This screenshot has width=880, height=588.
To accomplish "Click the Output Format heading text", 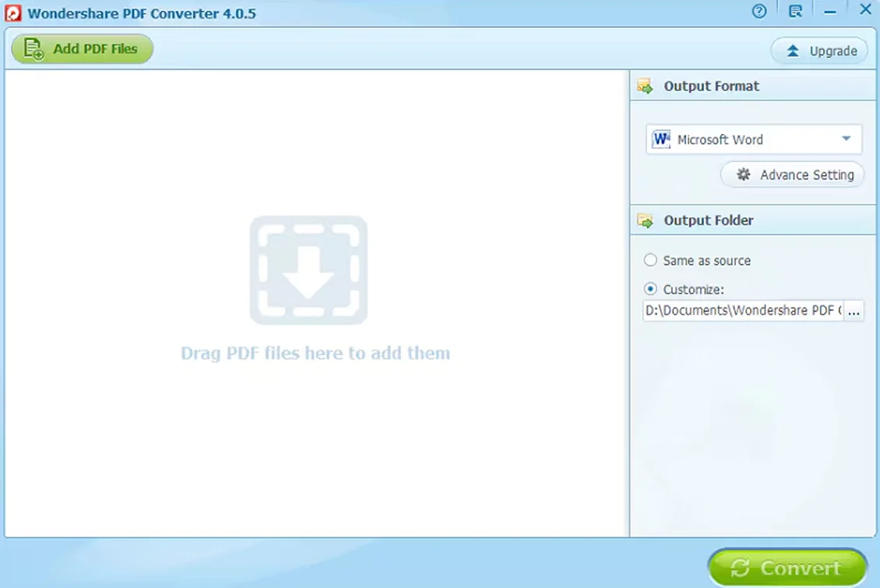I will coord(711,86).
